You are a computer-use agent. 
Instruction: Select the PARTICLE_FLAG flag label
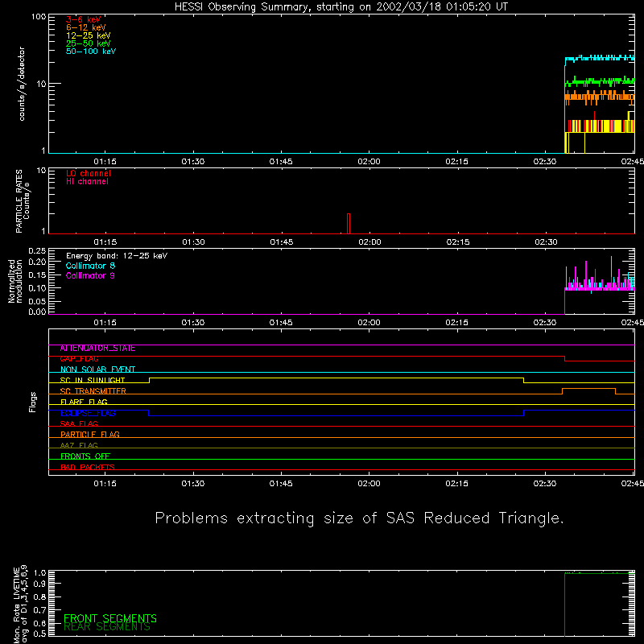point(90,434)
